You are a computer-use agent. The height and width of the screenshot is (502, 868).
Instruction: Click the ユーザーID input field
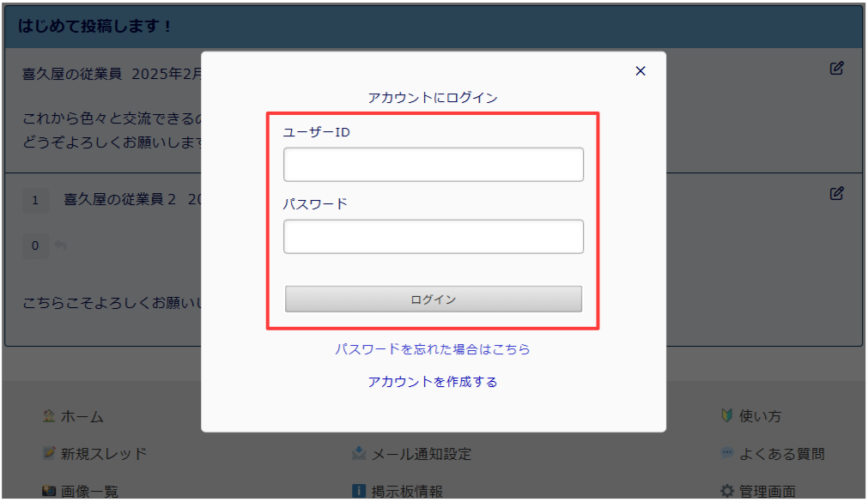[x=433, y=165]
